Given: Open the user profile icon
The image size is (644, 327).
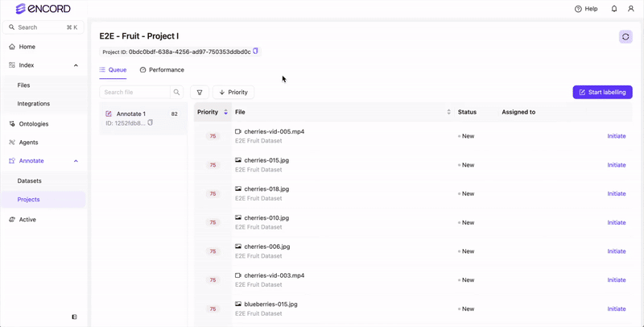Looking at the screenshot, I should 631,9.
